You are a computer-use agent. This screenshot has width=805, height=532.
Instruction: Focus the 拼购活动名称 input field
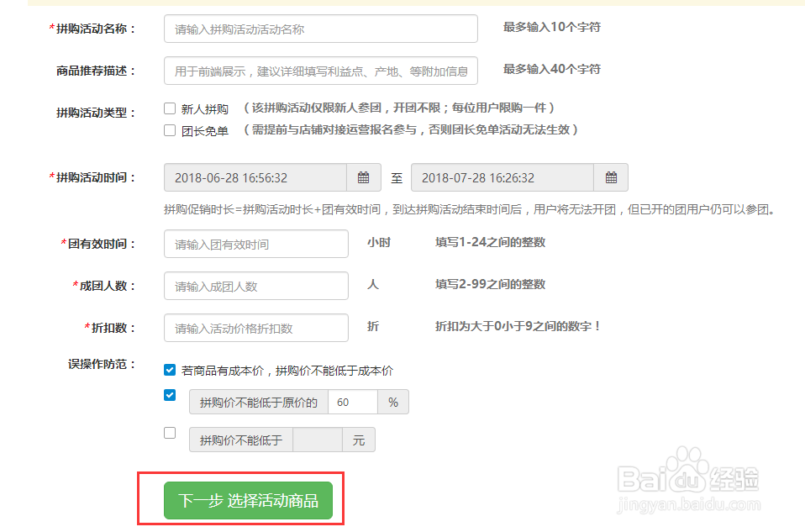tap(321, 29)
